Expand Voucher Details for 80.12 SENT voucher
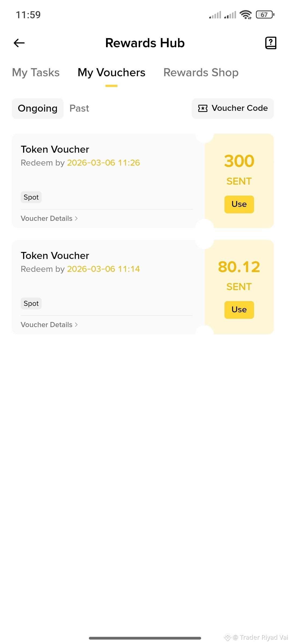 (x=49, y=325)
